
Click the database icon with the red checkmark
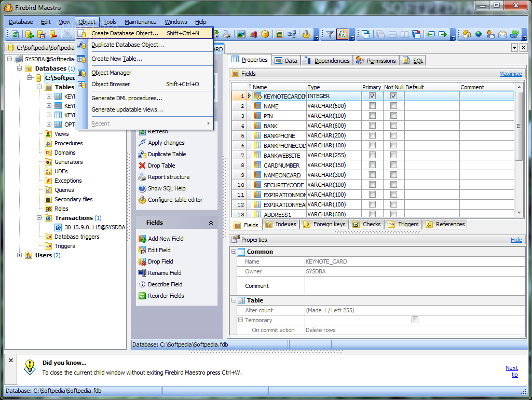point(42,34)
